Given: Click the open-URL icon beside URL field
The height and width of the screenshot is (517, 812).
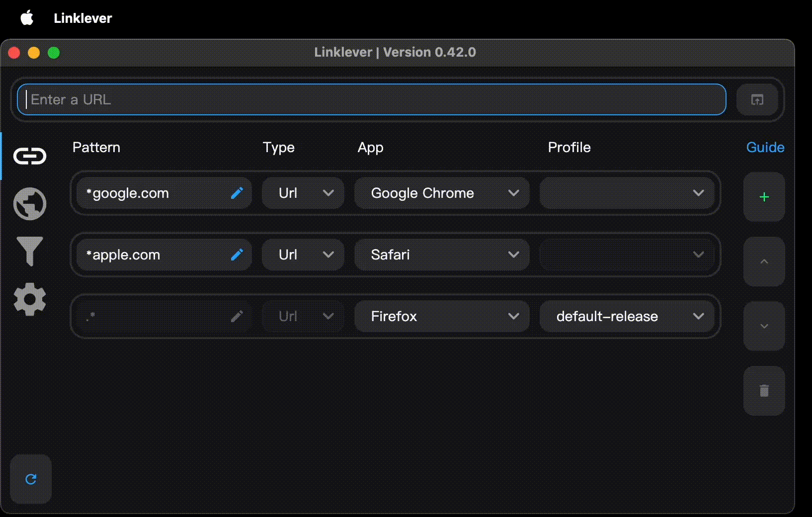Looking at the screenshot, I should point(757,100).
